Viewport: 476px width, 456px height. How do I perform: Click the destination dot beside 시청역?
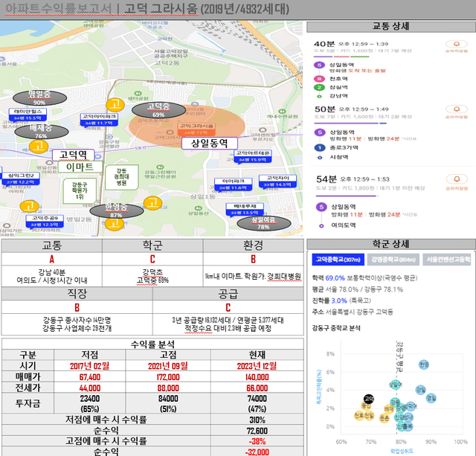tap(320, 158)
